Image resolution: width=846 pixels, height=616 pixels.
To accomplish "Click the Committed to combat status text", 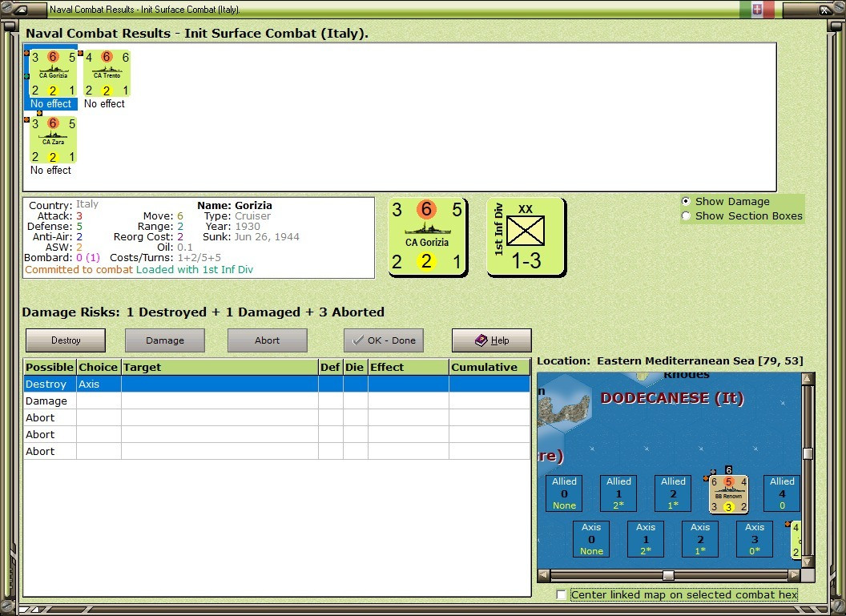I will click(79, 270).
